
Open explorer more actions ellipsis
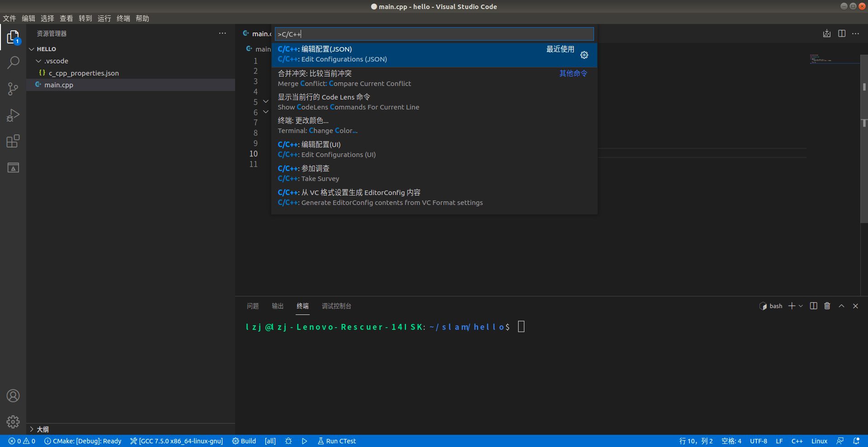point(222,33)
